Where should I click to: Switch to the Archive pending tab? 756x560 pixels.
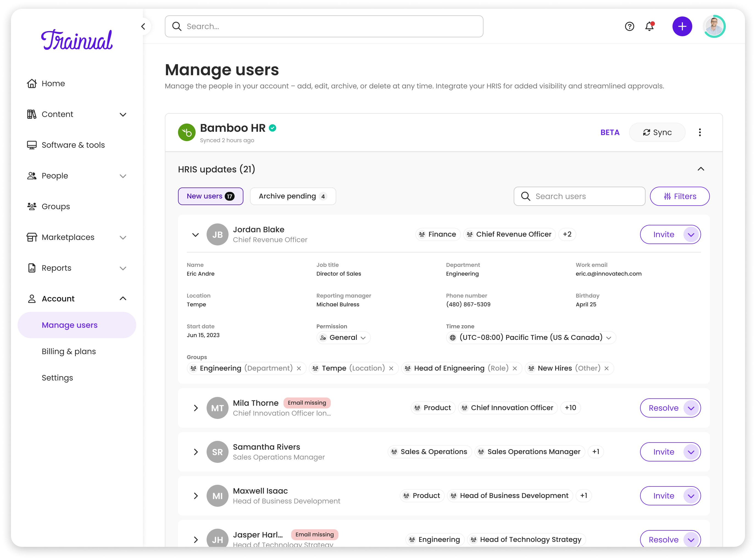293,196
